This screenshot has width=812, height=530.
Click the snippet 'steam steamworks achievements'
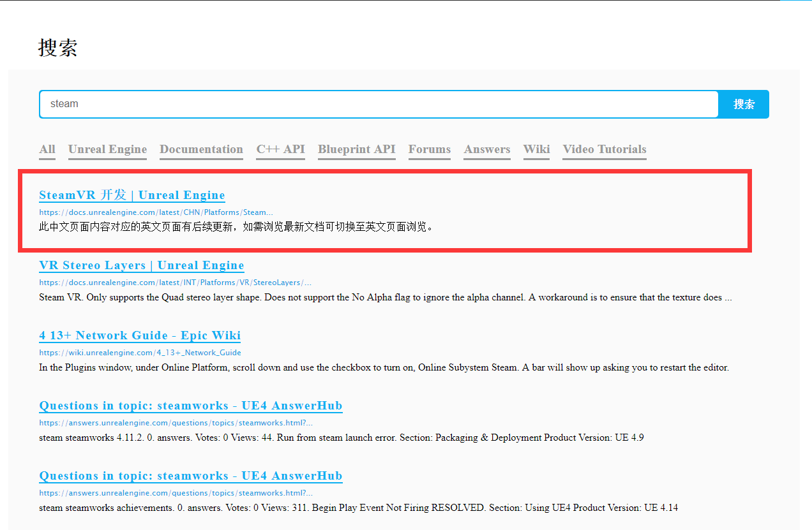(358, 508)
